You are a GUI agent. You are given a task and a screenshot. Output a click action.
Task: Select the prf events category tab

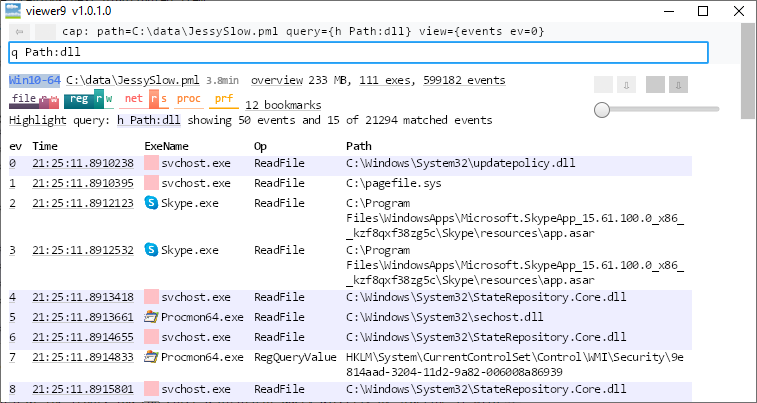(x=224, y=99)
